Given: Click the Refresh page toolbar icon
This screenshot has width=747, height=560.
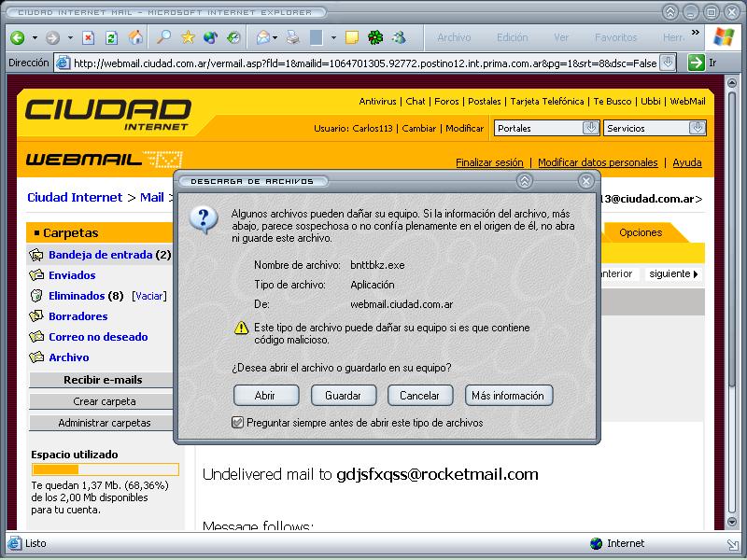Looking at the screenshot, I should [x=111, y=38].
